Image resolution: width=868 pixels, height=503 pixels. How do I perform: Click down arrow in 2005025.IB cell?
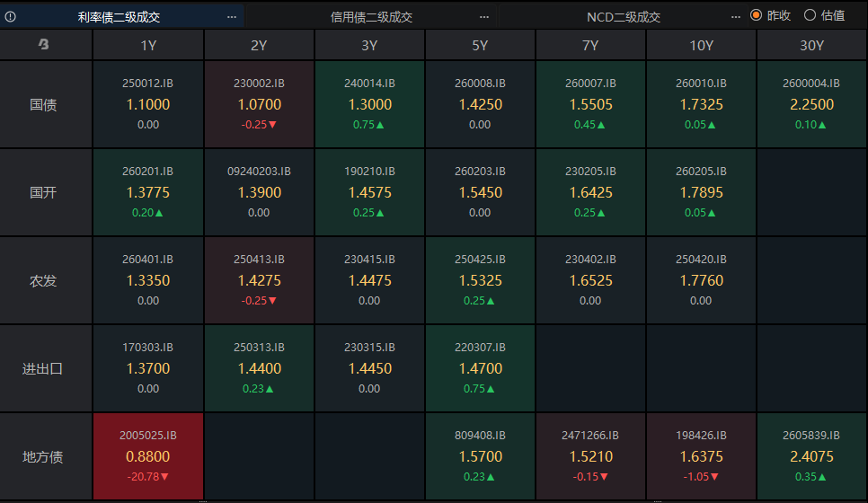[164, 477]
